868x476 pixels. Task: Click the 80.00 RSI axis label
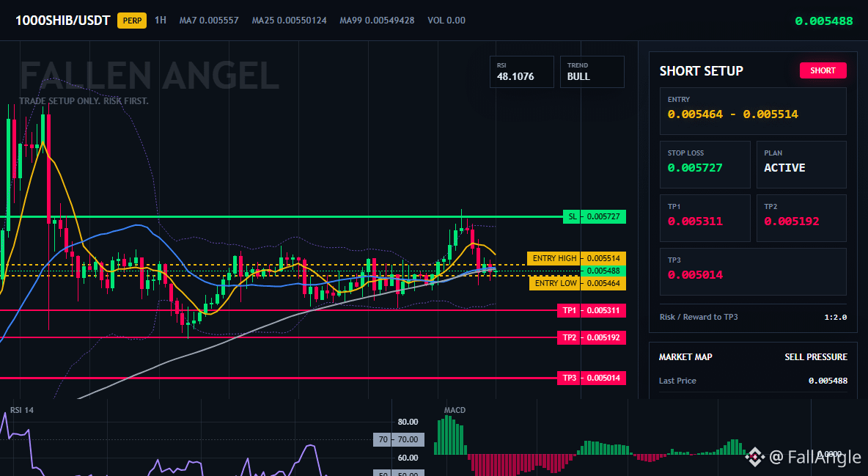[x=408, y=422]
